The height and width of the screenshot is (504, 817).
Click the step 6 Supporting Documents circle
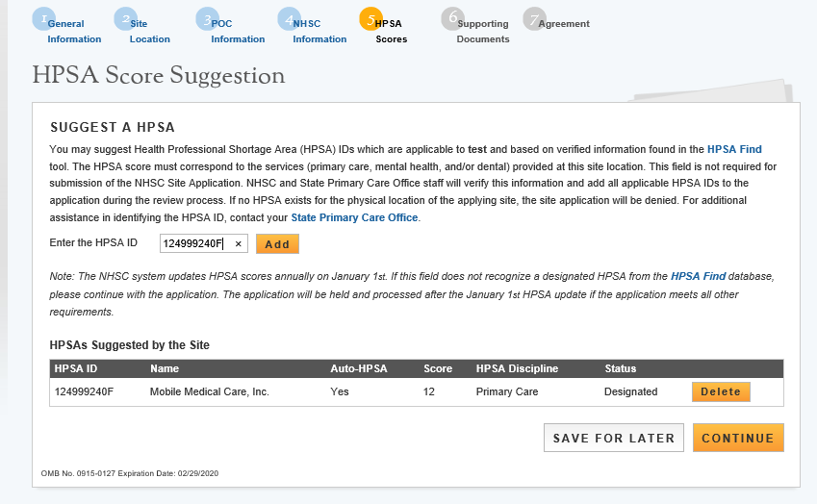coord(452,19)
